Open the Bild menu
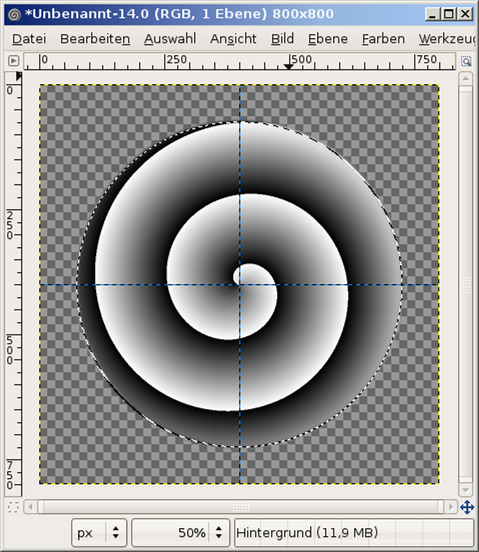 [x=282, y=39]
